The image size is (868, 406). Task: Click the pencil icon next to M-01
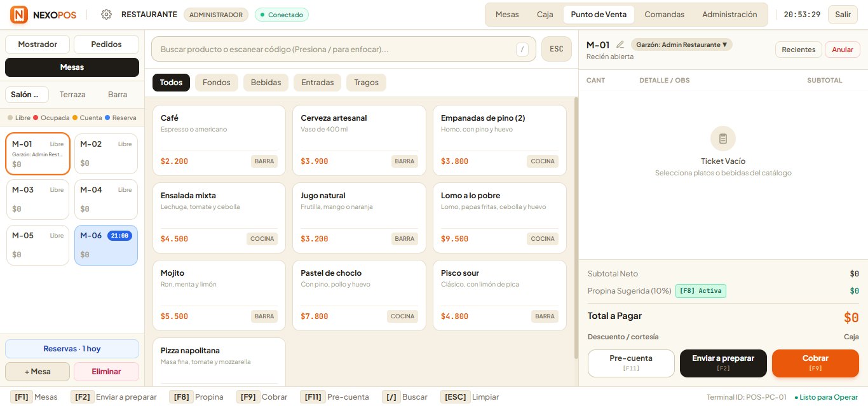point(620,44)
